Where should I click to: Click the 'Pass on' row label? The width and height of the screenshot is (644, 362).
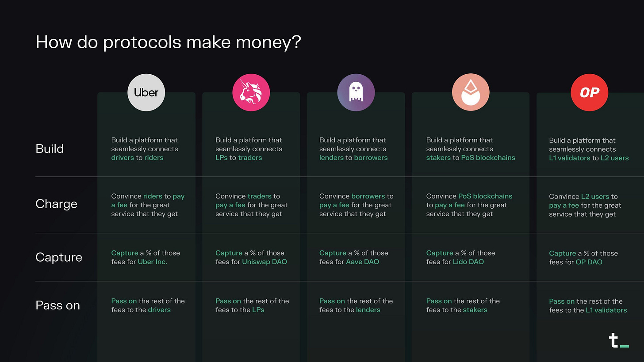[57, 305]
